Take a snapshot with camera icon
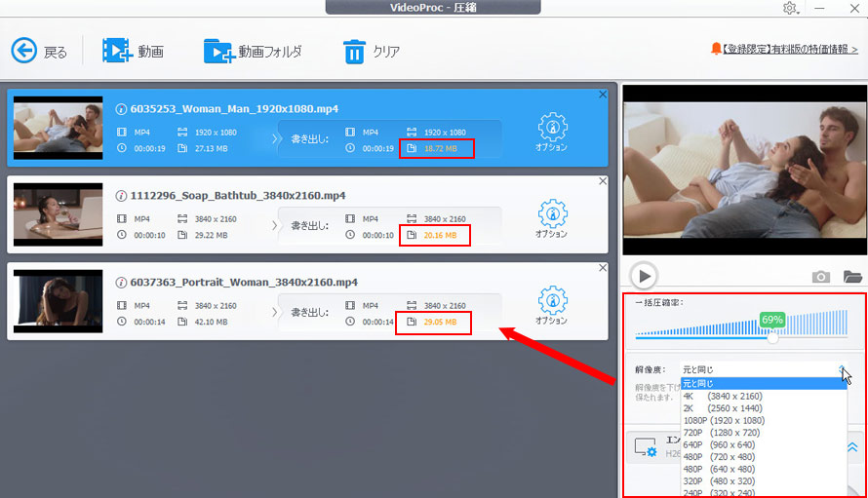868x498 pixels. 820,276
